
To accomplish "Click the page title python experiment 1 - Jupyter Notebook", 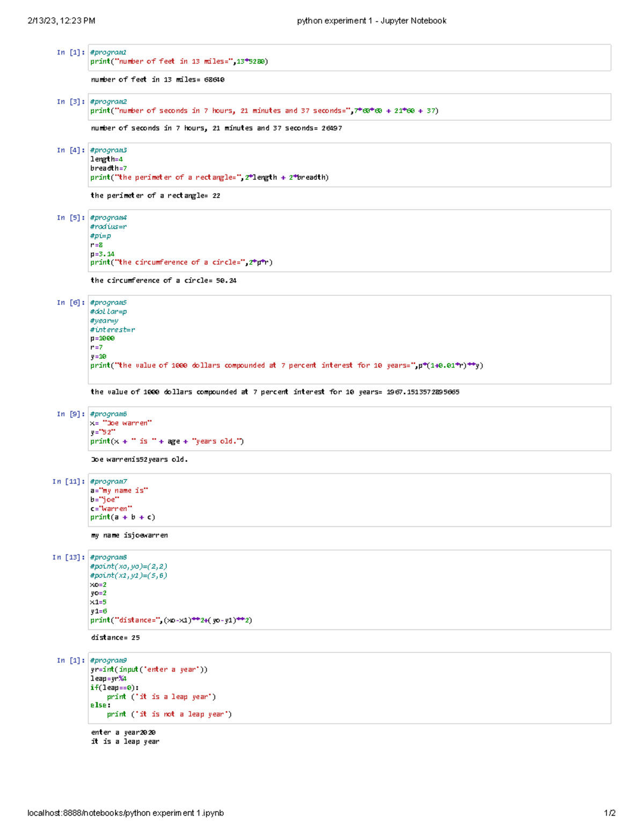I will pos(371,21).
